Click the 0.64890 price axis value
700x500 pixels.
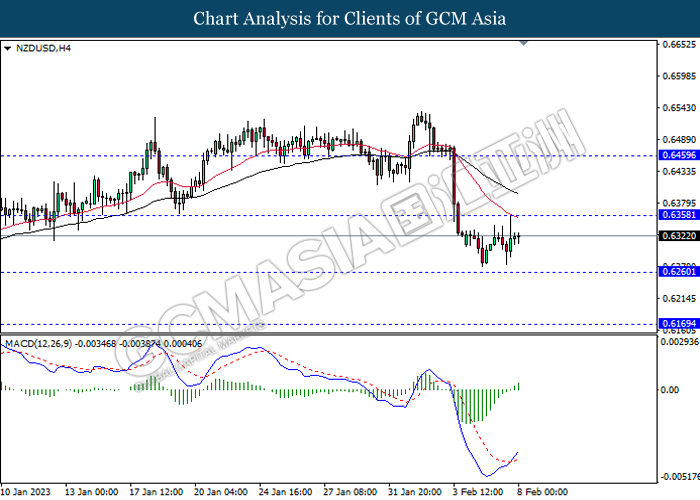point(679,140)
